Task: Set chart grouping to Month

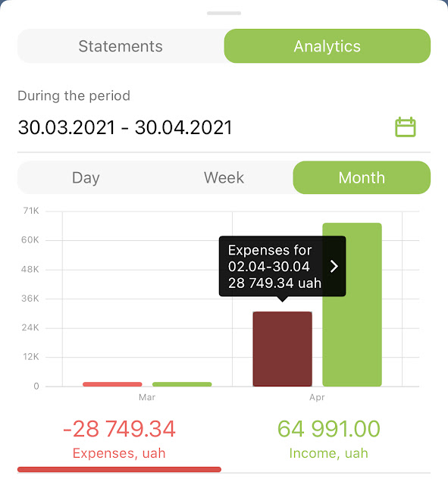Action: point(362,177)
